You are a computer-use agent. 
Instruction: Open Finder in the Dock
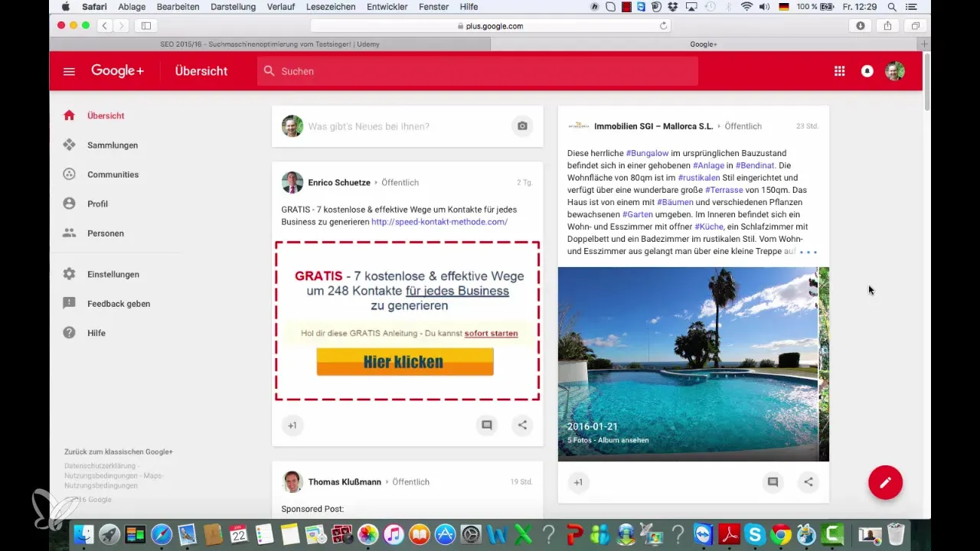pos(83,533)
